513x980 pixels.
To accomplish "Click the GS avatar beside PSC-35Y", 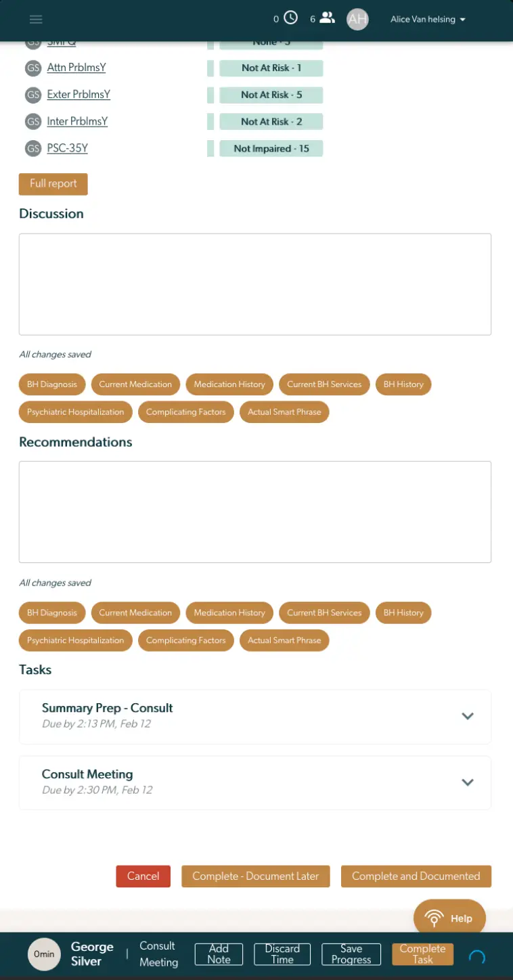I will 33,148.
